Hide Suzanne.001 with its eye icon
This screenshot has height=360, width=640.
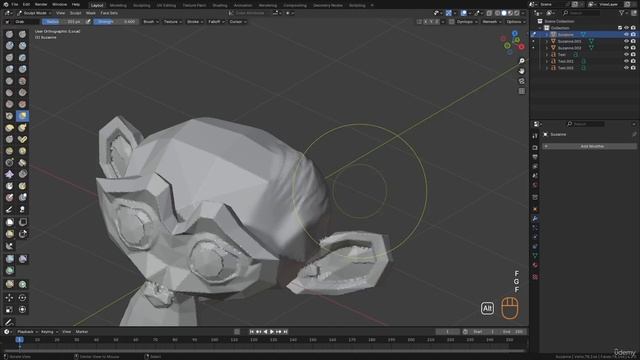[626, 41]
